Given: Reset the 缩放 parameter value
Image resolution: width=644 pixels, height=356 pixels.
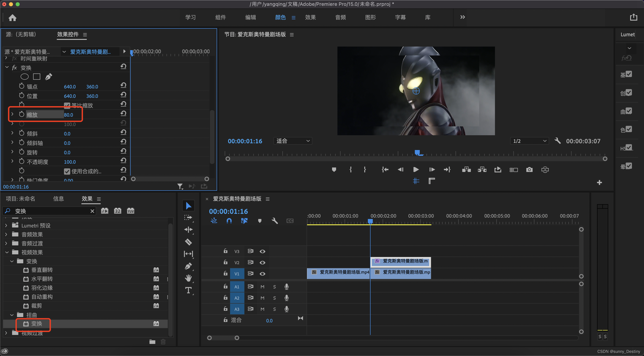Looking at the screenshot, I should click(x=123, y=114).
